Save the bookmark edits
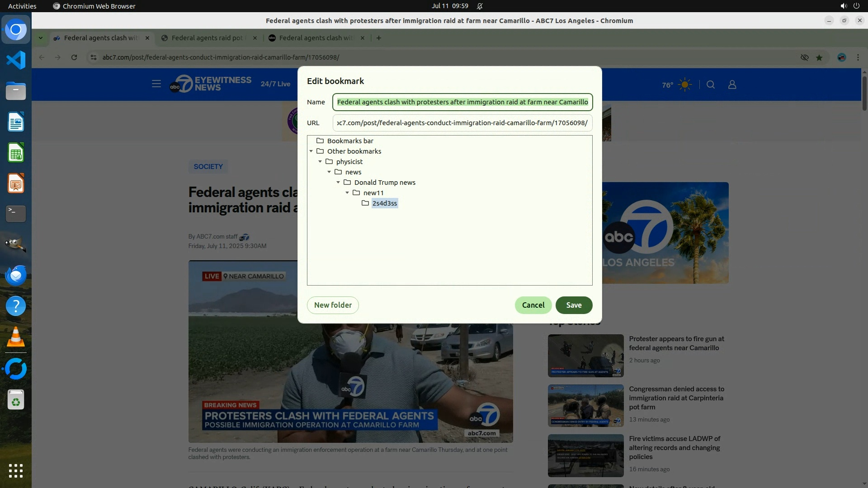This screenshot has width=868, height=488. 574,305
